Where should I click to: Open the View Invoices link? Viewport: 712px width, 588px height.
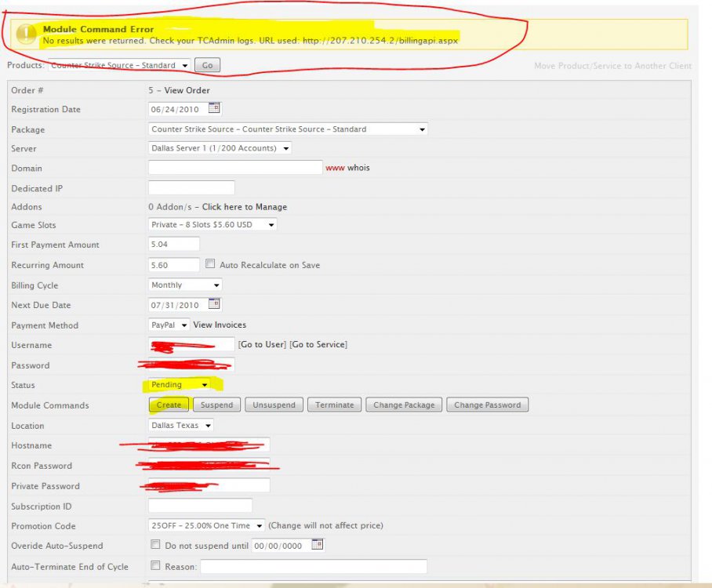[220, 325]
